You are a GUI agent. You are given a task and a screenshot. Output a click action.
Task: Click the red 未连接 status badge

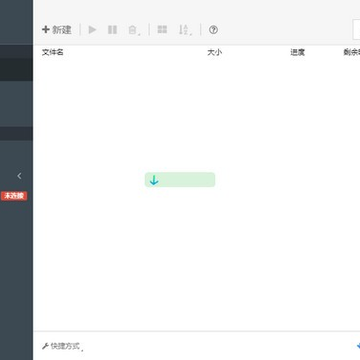tap(14, 196)
